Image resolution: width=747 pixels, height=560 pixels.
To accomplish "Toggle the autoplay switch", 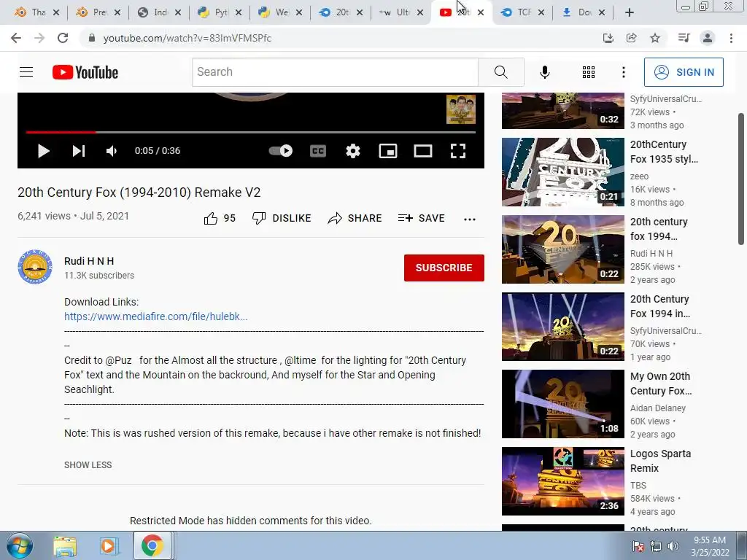I will pos(281,151).
